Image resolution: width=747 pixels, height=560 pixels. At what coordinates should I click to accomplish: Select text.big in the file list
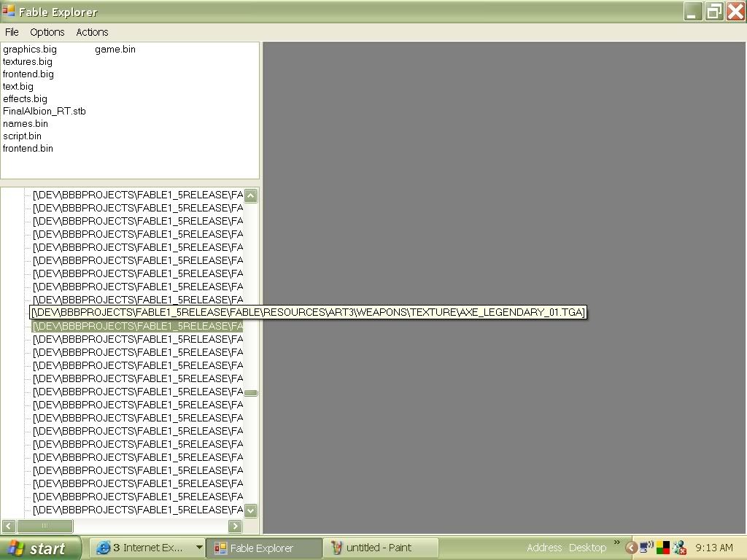coord(18,86)
